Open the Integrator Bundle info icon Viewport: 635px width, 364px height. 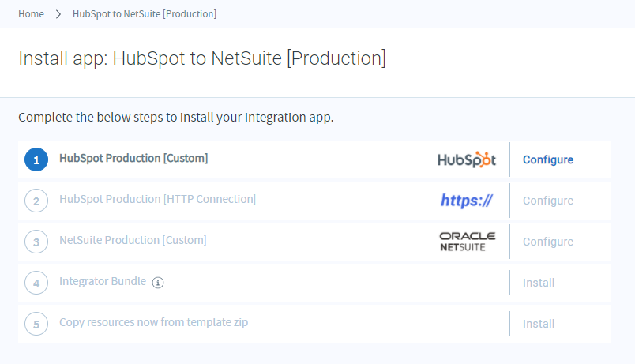pyautogui.click(x=158, y=283)
